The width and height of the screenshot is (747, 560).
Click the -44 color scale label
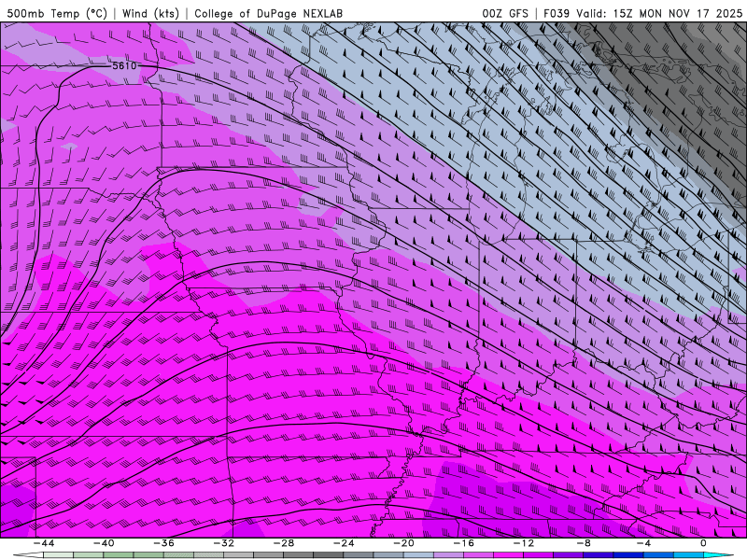[44, 543]
